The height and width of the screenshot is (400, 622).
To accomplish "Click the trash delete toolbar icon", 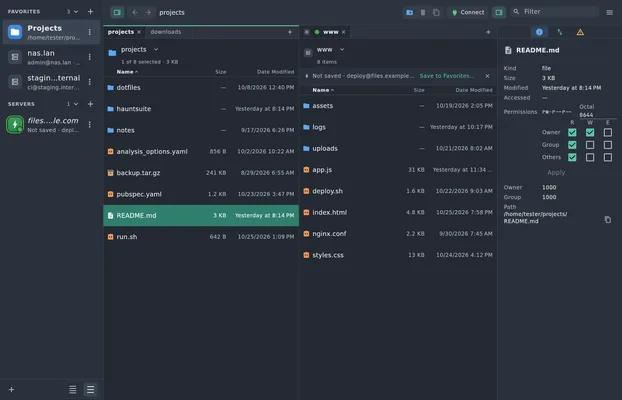I will click(x=423, y=12).
